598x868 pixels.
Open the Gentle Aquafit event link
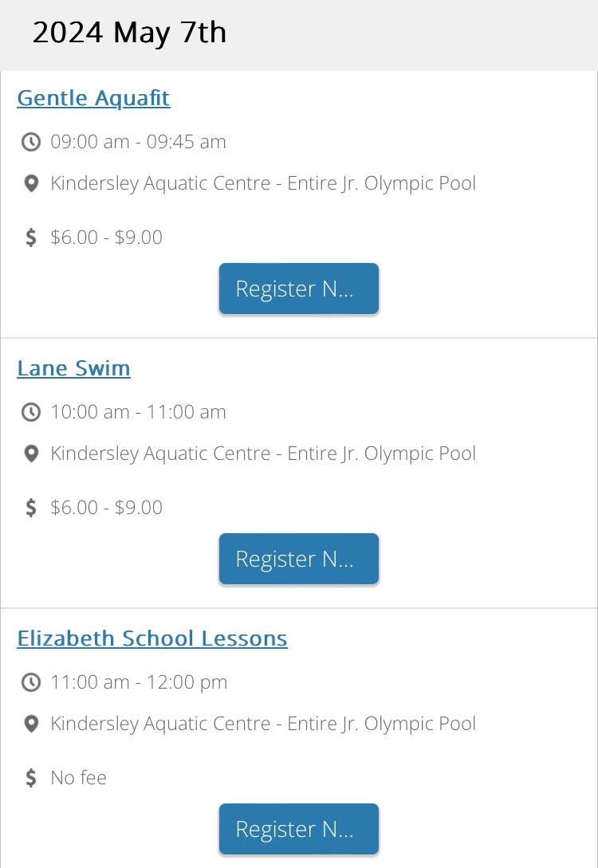point(93,98)
